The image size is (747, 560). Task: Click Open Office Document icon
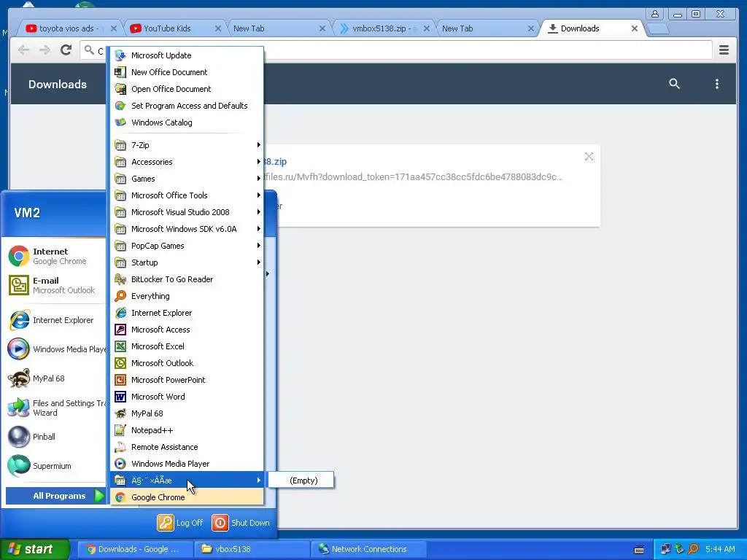(120, 89)
